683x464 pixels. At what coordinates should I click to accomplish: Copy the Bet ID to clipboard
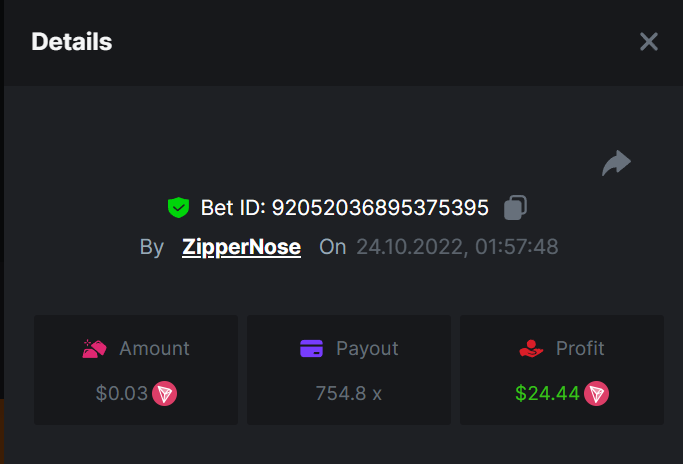tap(515, 208)
